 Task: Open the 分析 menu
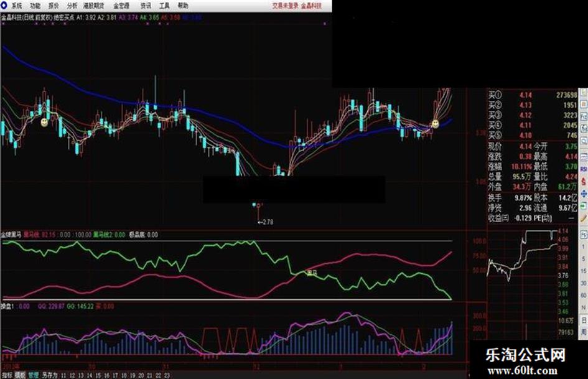pyautogui.click(x=72, y=6)
